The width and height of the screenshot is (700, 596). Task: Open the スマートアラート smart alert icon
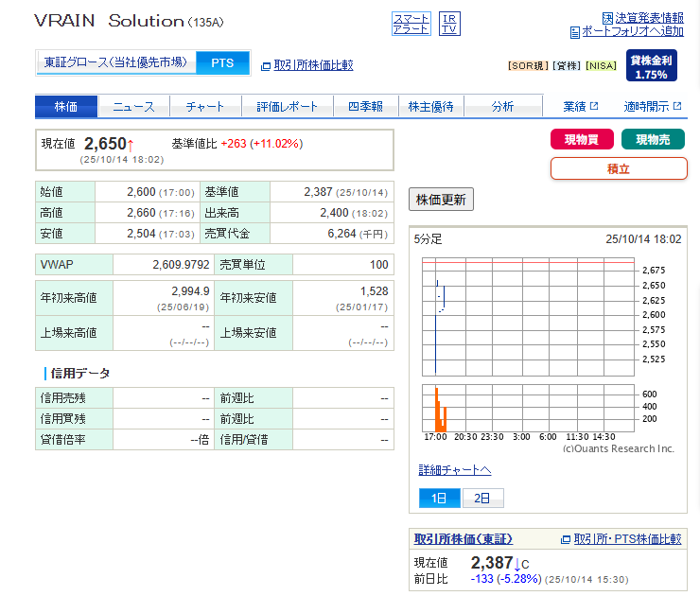(x=411, y=24)
